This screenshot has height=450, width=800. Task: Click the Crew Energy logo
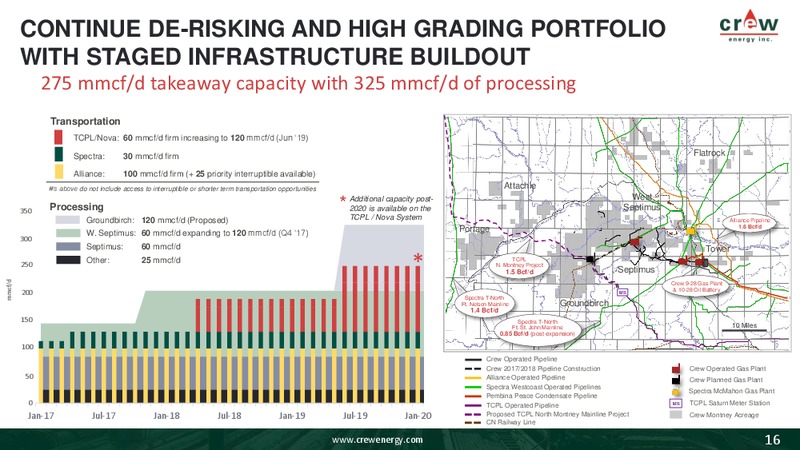749,26
